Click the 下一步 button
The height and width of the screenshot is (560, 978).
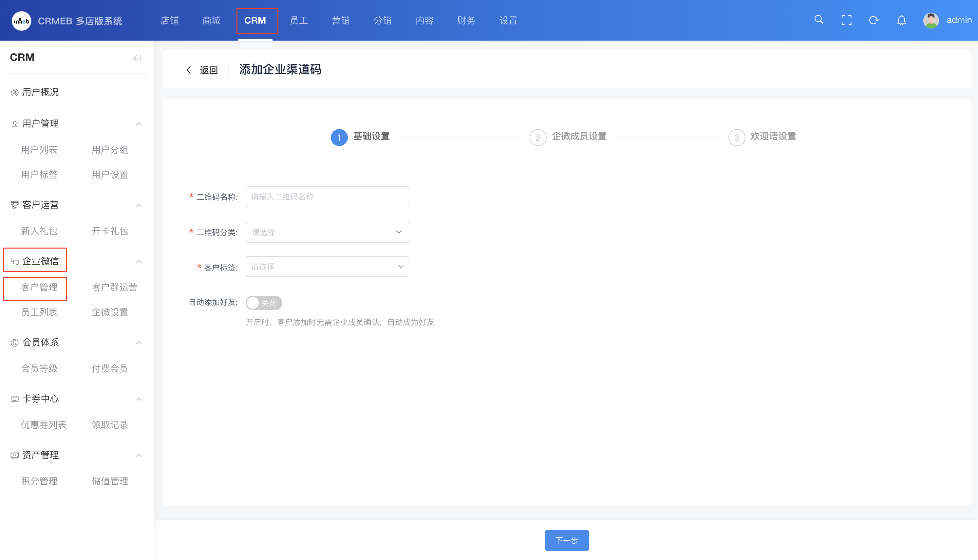coord(567,540)
